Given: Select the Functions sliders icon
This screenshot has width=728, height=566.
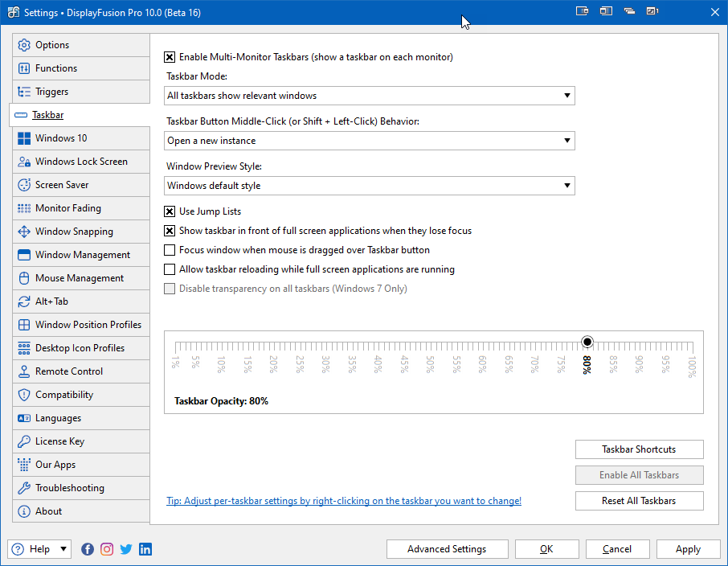Looking at the screenshot, I should [x=23, y=68].
